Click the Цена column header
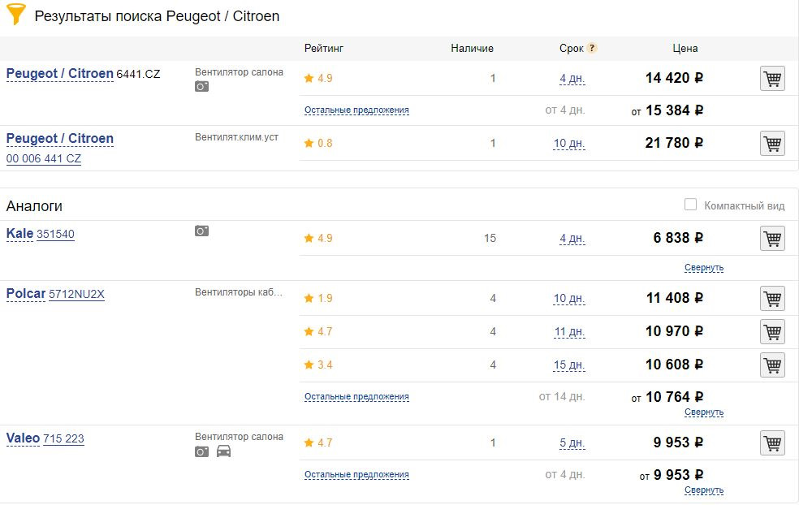Screen dimensions: 812x505 685,48
